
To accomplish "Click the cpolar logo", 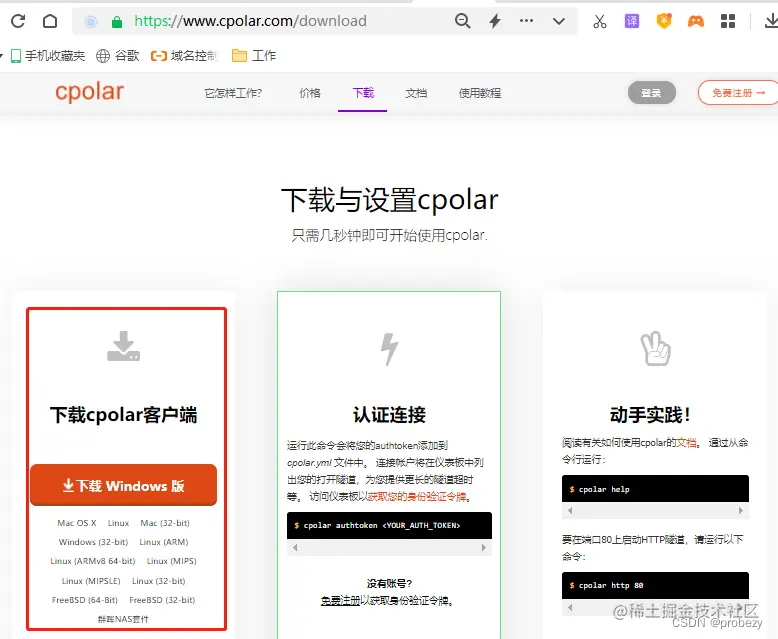I will (x=89, y=92).
